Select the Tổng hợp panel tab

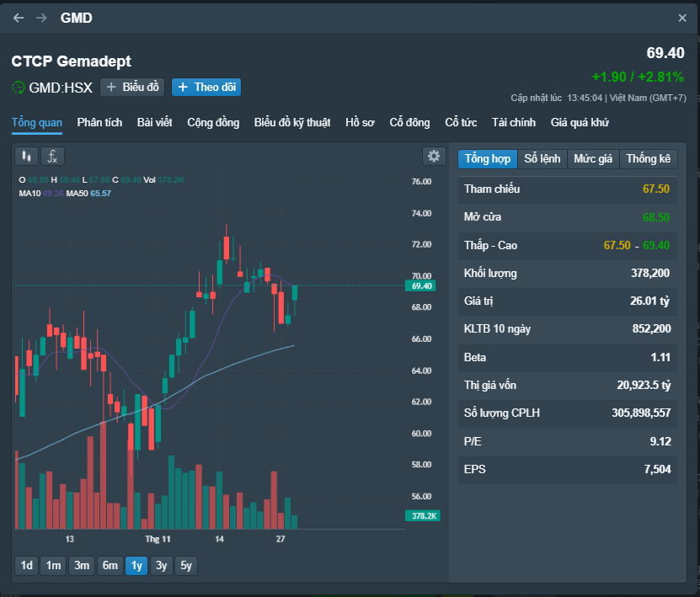tap(488, 159)
